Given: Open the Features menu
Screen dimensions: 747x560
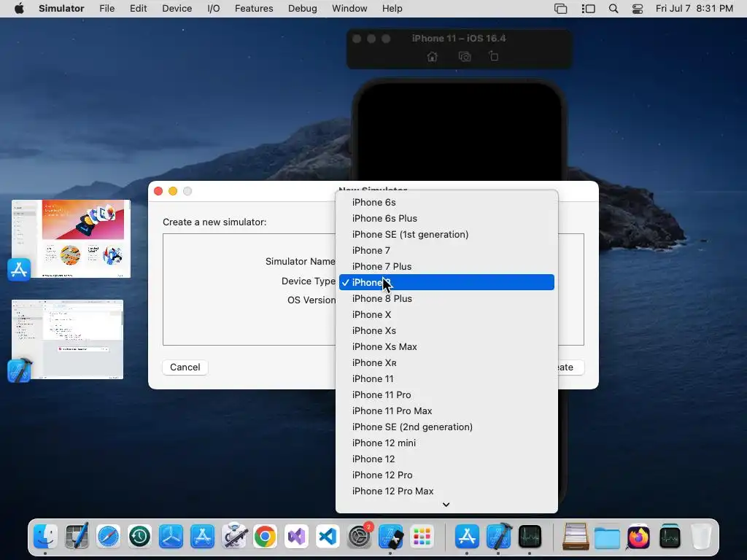Looking at the screenshot, I should [x=254, y=9].
